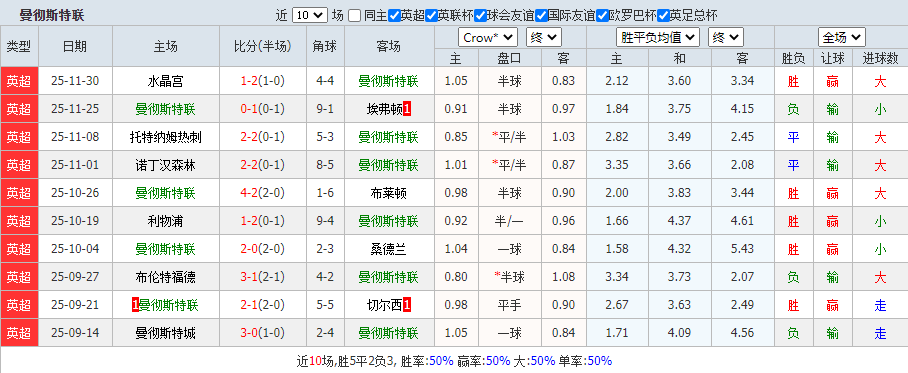Uncheck the 英联杯 filter checkbox

[x=431, y=16]
